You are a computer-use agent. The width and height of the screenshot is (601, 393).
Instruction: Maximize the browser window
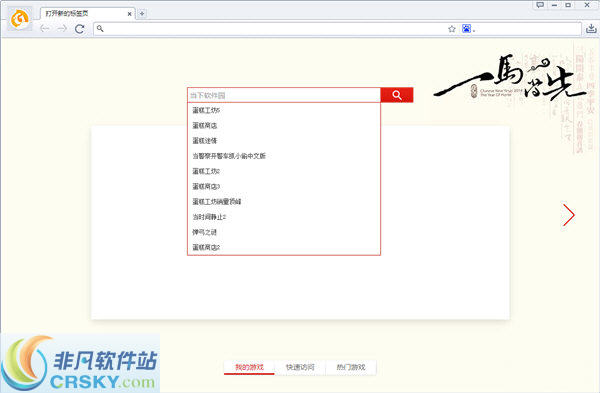pos(568,5)
